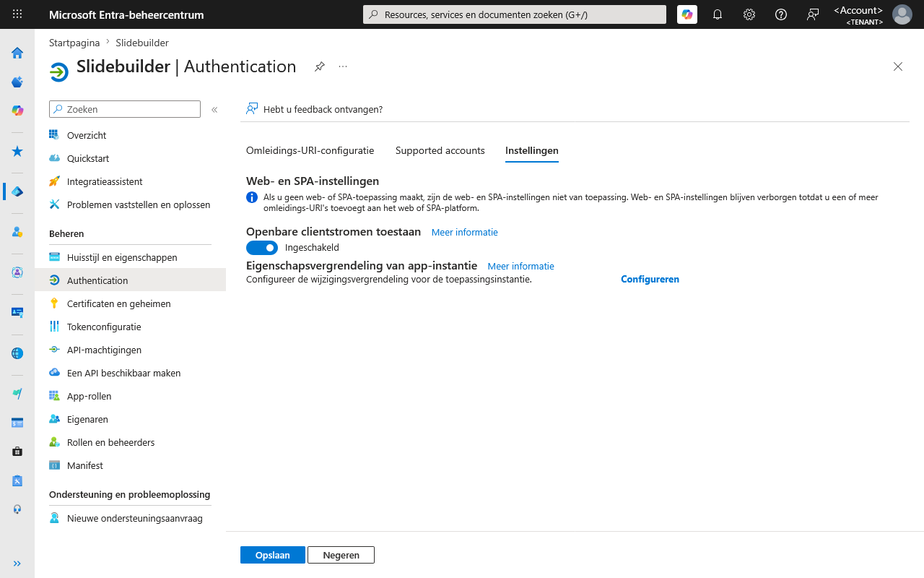Click the Microsoft Entra-beheercentrum title
This screenshot has width=924, height=578.
tap(126, 14)
